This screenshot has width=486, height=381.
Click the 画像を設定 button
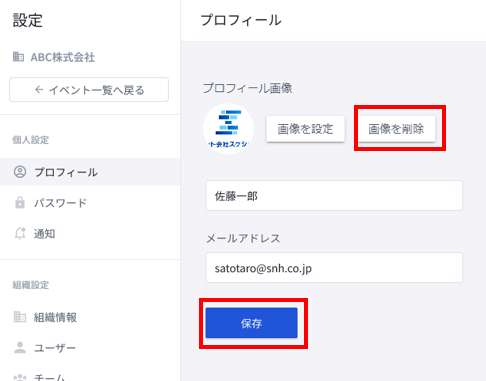tap(305, 129)
